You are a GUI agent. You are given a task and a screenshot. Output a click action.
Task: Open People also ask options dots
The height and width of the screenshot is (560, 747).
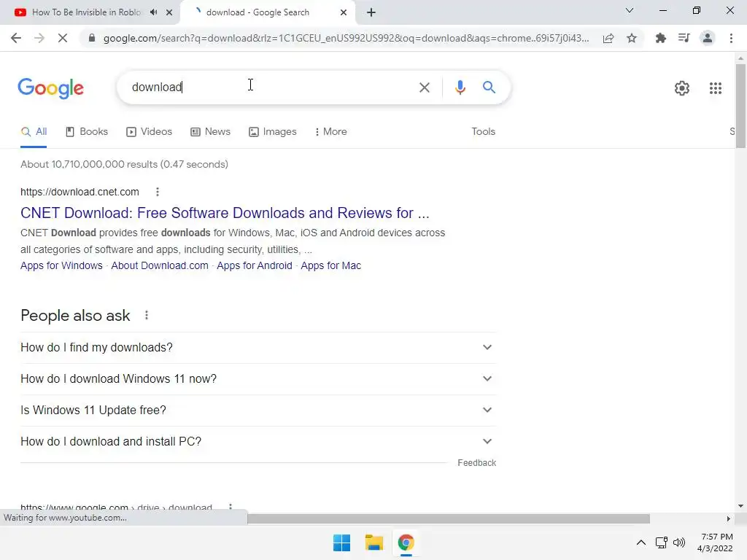[147, 315]
